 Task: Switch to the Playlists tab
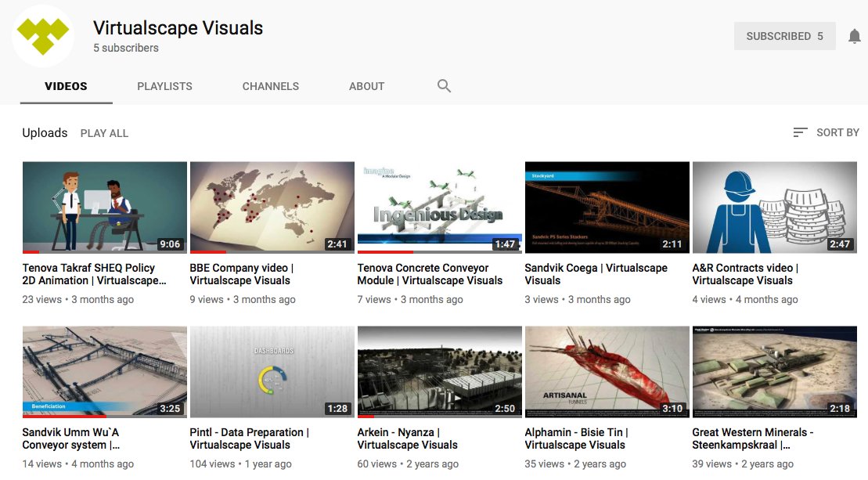164,86
